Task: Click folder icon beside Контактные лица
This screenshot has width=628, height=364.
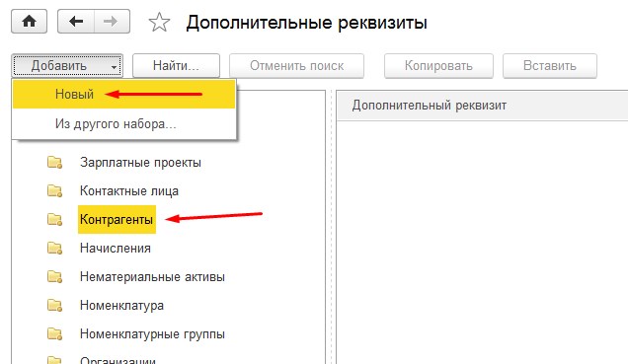Action: 55,190
